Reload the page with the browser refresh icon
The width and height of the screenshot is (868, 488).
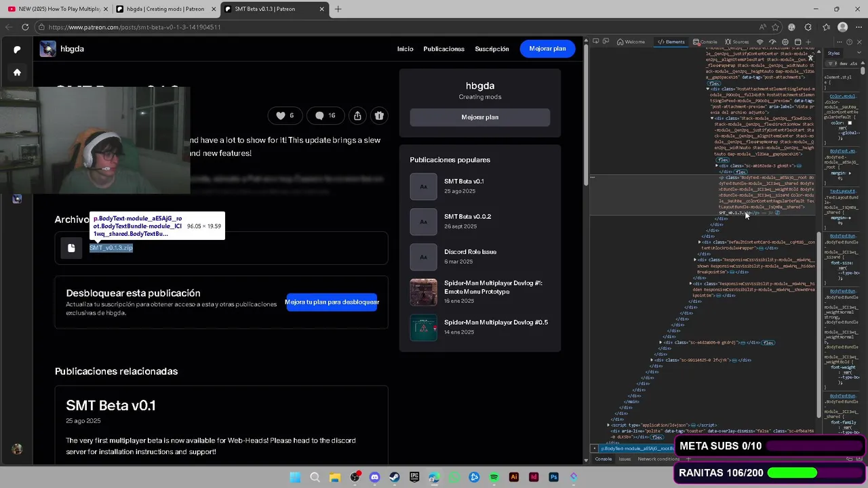tap(25, 27)
